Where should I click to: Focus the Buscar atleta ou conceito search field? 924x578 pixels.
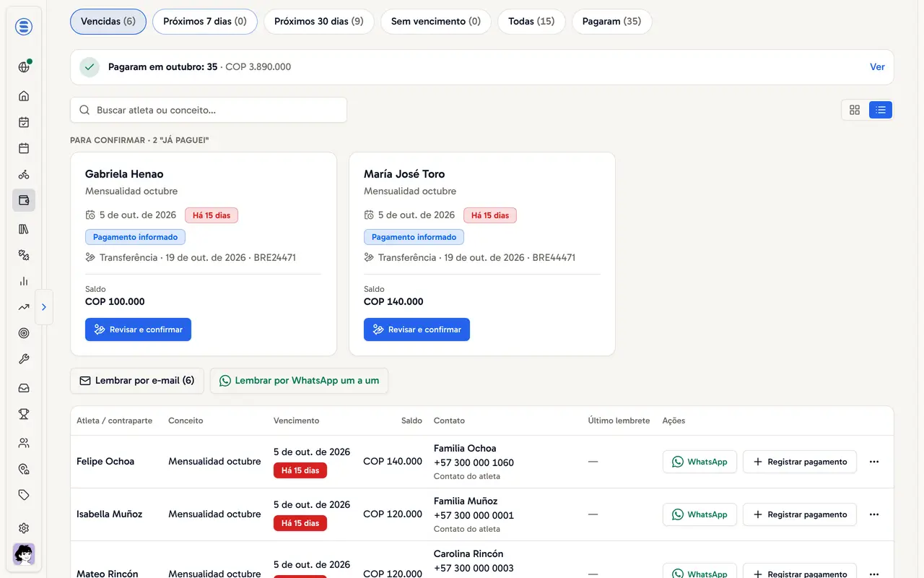[209, 110]
